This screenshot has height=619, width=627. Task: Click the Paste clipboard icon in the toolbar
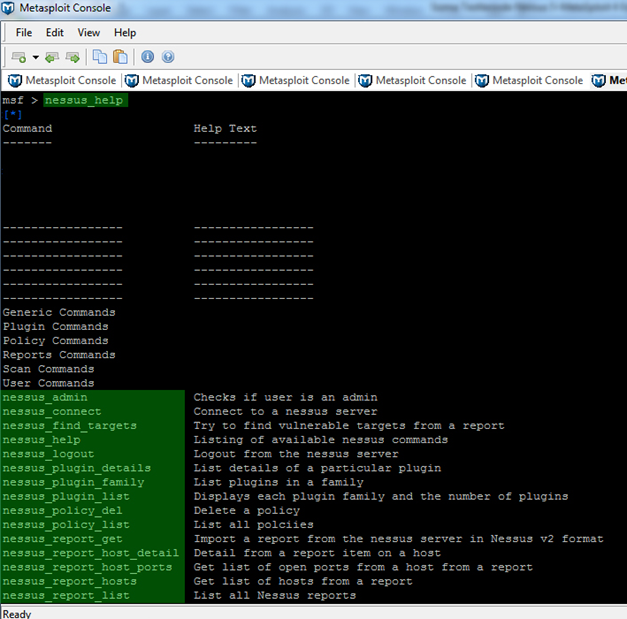(120, 57)
